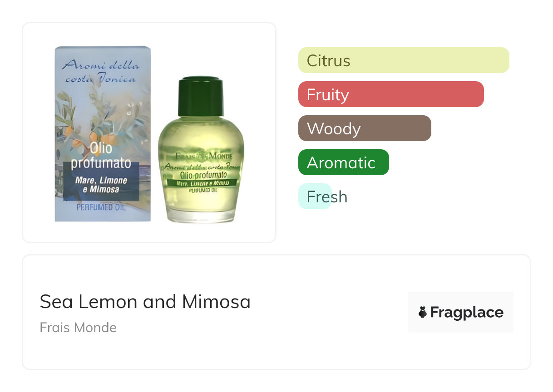Click the "Mare, Limone e Mimosa" box label

[x=101, y=185]
